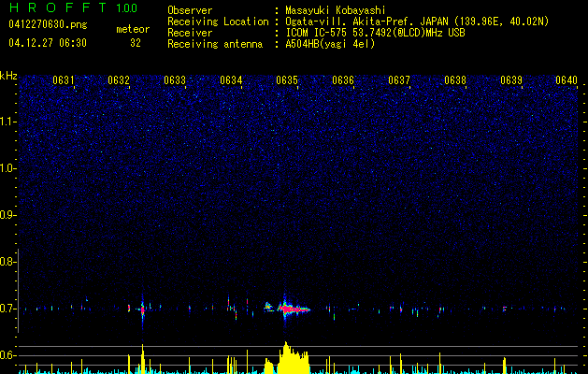Click the 0639 time marker
The width and height of the screenshot is (588, 374).
[511, 80]
